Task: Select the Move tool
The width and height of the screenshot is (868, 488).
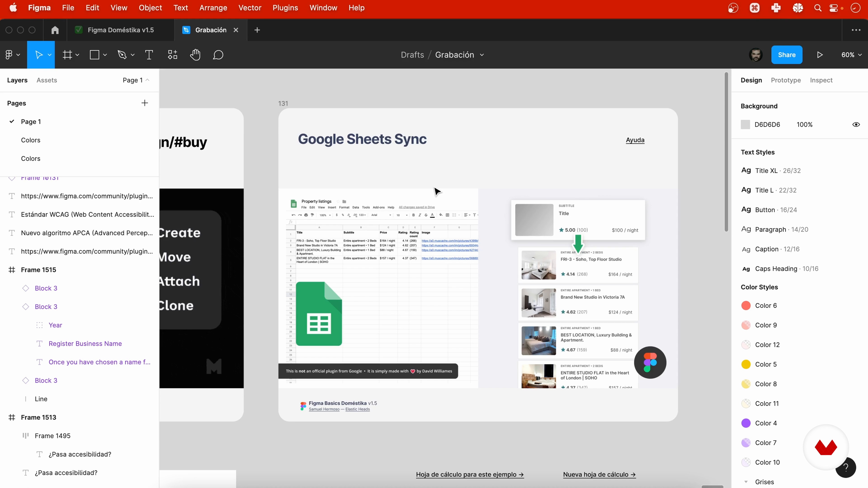Action: [x=39, y=54]
